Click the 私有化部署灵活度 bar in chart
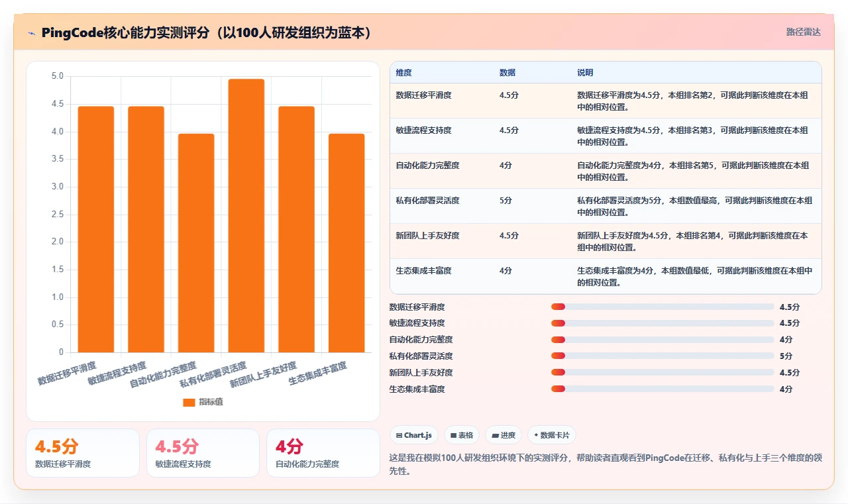 click(246, 216)
